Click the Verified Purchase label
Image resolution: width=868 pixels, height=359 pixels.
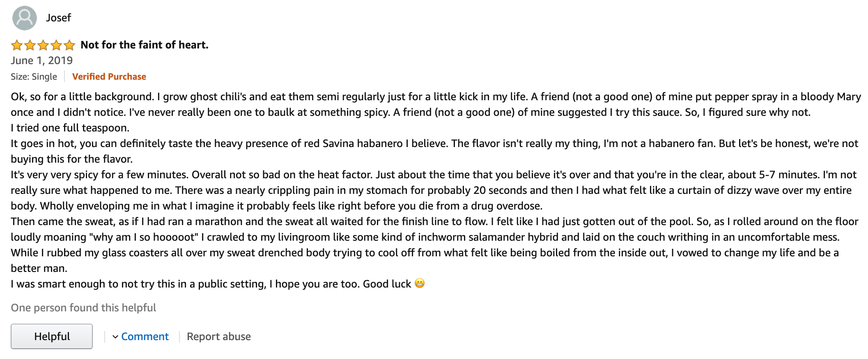(109, 77)
